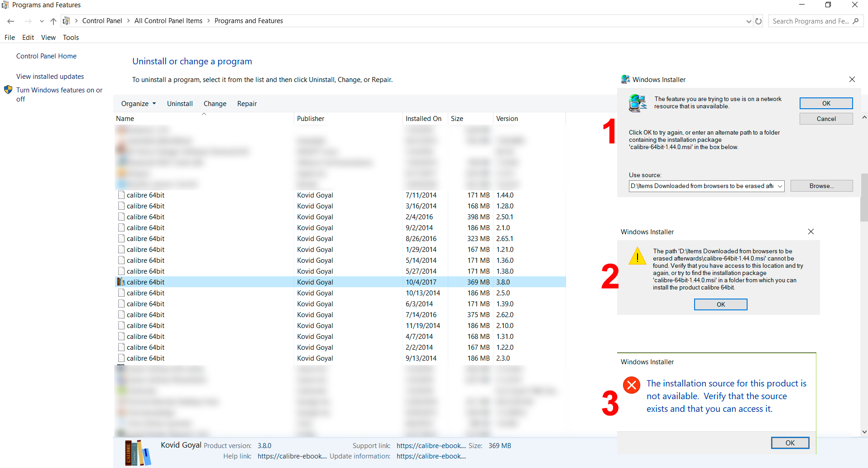Go up one level with the up arrow
The height and width of the screenshot is (468, 868).
[53, 21]
